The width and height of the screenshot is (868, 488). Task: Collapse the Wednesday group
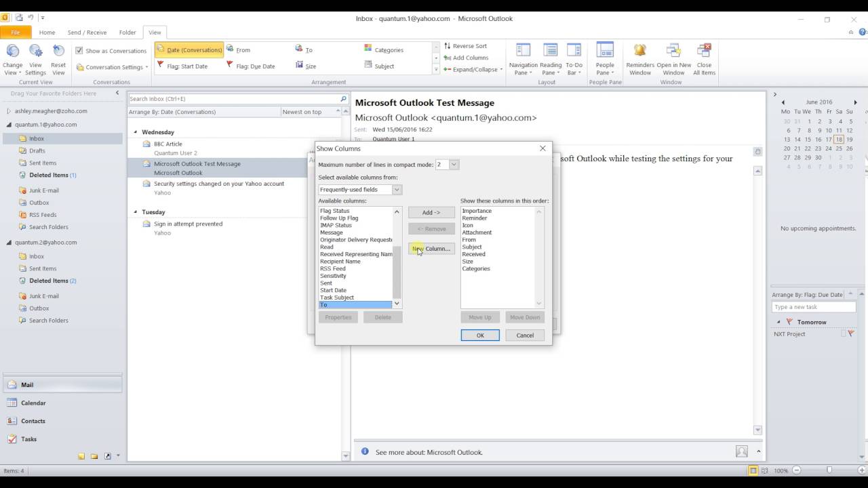136,132
